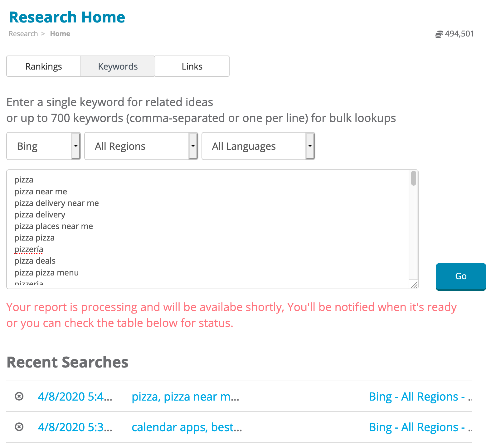
Task: Remove the pizza recent search entry
Action: tap(19, 396)
